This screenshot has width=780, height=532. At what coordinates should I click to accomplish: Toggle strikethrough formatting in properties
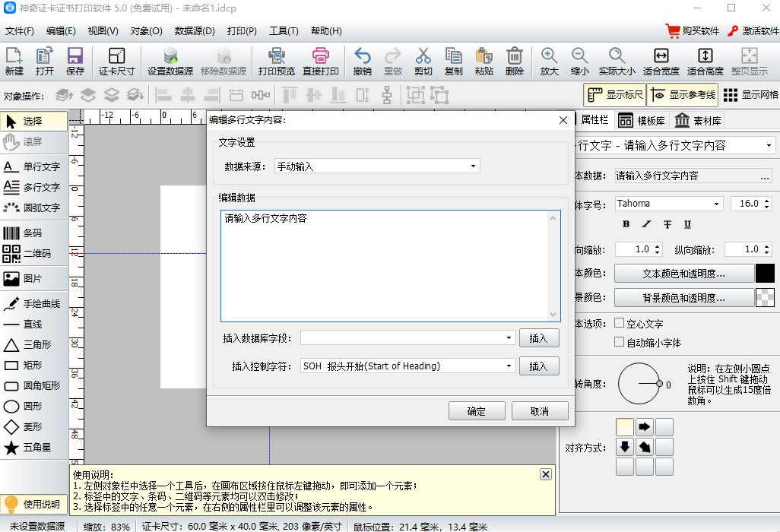667,224
